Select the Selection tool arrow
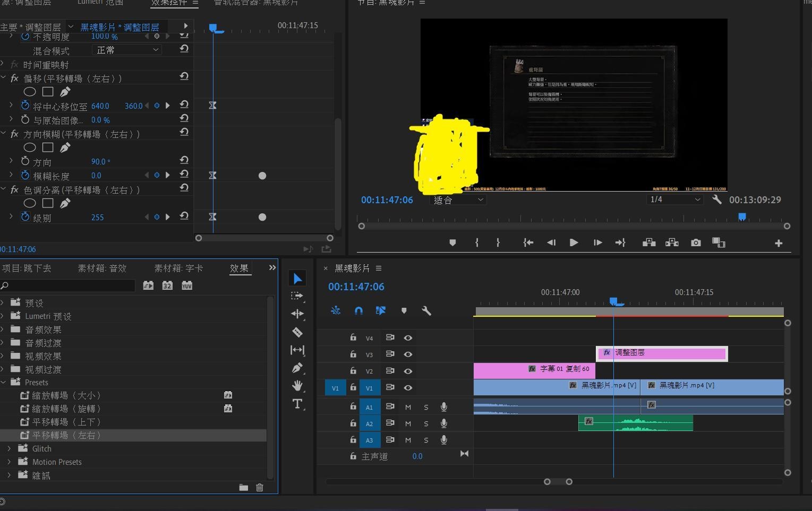Image resolution: width=812 pixels, height=511 pixels. [x=297, y=279]
